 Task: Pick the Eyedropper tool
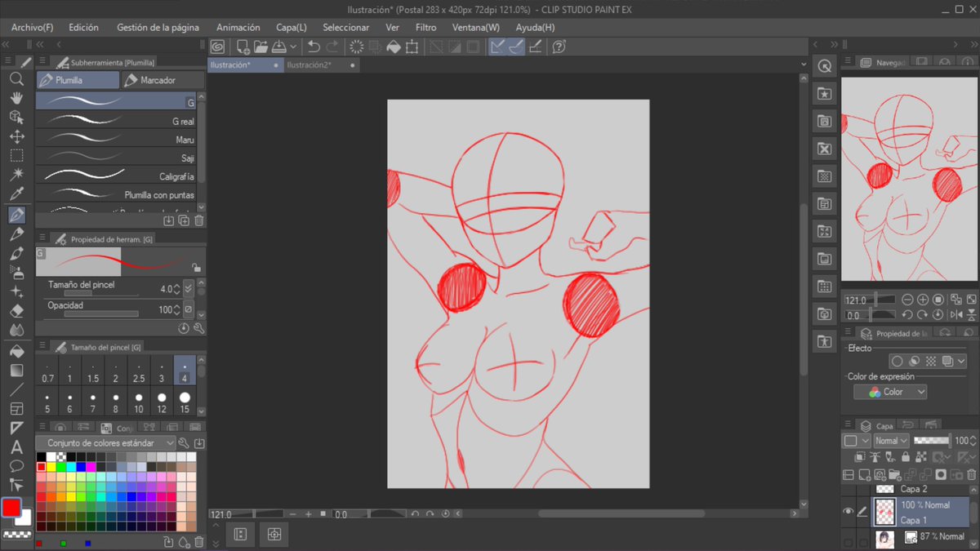(16, 194)
